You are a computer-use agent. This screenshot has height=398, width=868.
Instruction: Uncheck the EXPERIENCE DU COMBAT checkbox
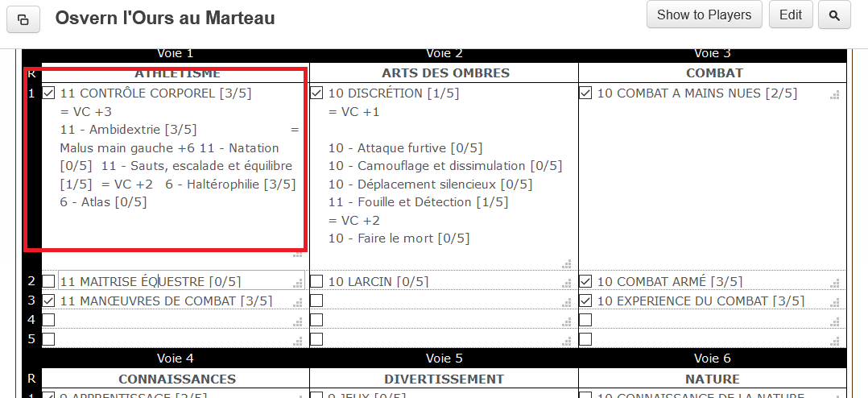[585, 301]
